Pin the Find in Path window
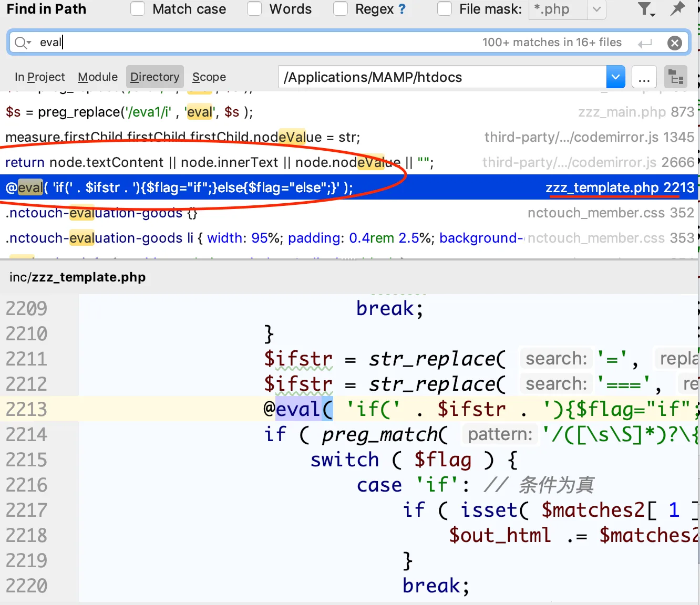The width and height of the screenshot is (700, 605). 678,8
